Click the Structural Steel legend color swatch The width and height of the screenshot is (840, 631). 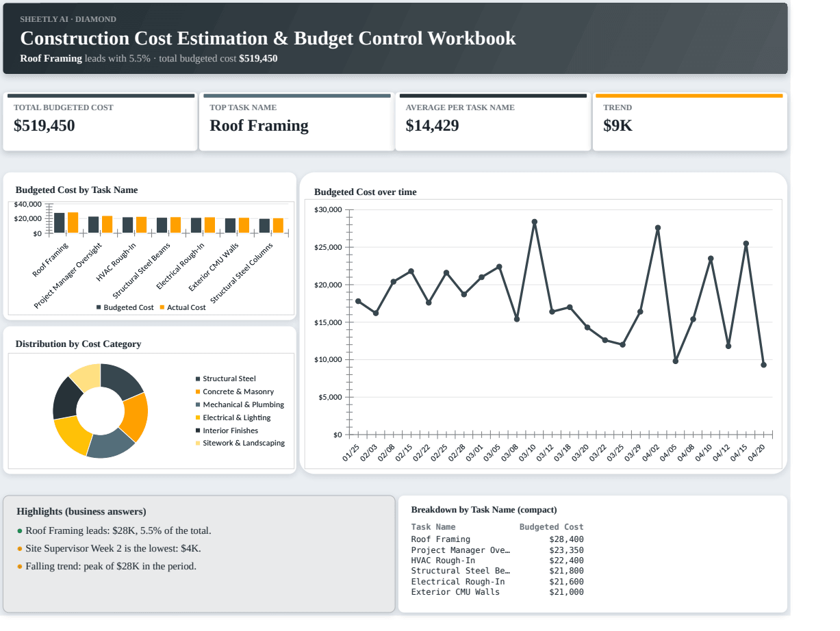coord(199,378)
